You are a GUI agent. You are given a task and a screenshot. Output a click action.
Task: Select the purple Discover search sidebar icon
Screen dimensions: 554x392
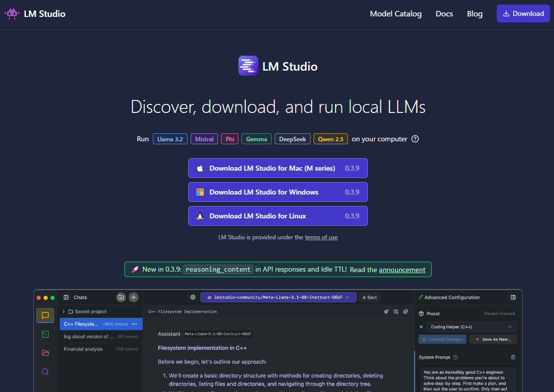[45, 372]
